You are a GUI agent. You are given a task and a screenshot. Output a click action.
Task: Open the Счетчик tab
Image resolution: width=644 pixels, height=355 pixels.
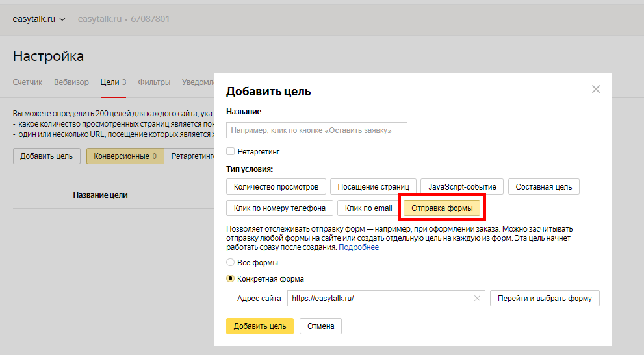point(27,82)
